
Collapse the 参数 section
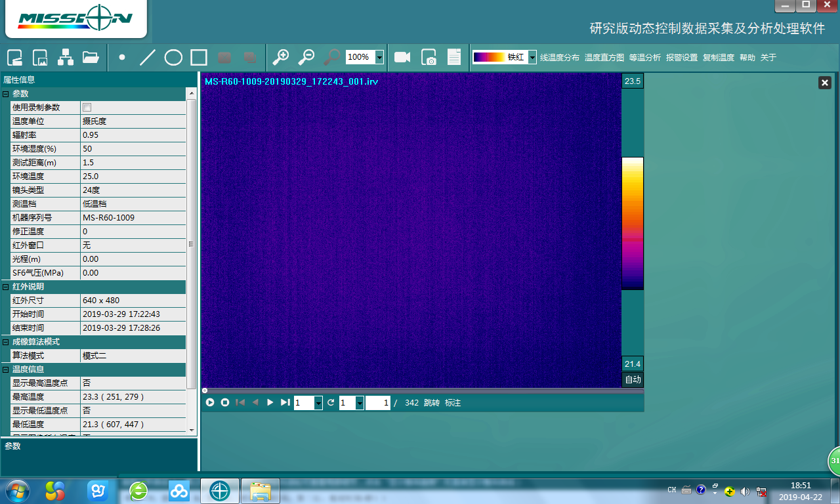[6, 94]
